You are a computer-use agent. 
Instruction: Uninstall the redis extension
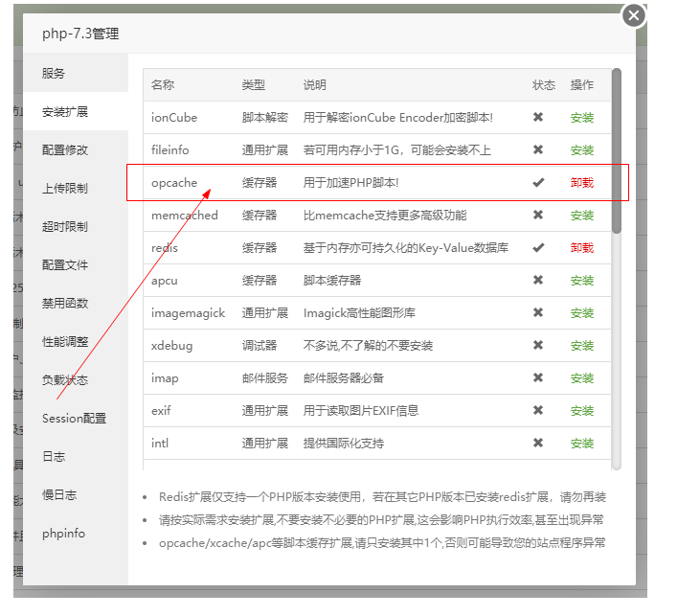coord(581,248)
